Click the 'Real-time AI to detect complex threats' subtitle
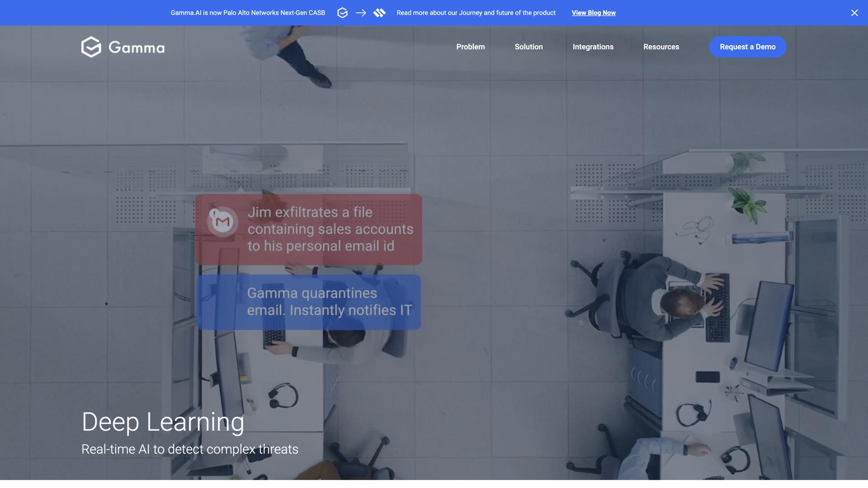Viewport: 868px width, 488px height. click(189, 449)
